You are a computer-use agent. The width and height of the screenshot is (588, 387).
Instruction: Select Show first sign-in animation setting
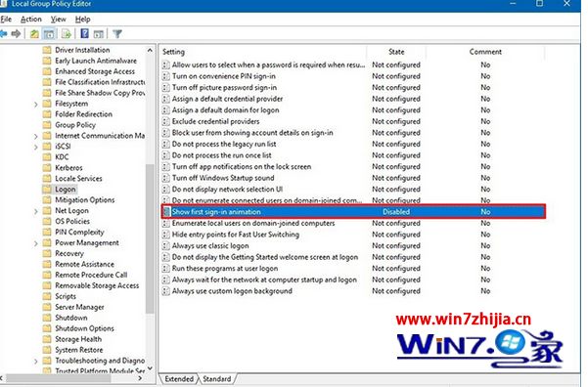(x=353, y=212)
